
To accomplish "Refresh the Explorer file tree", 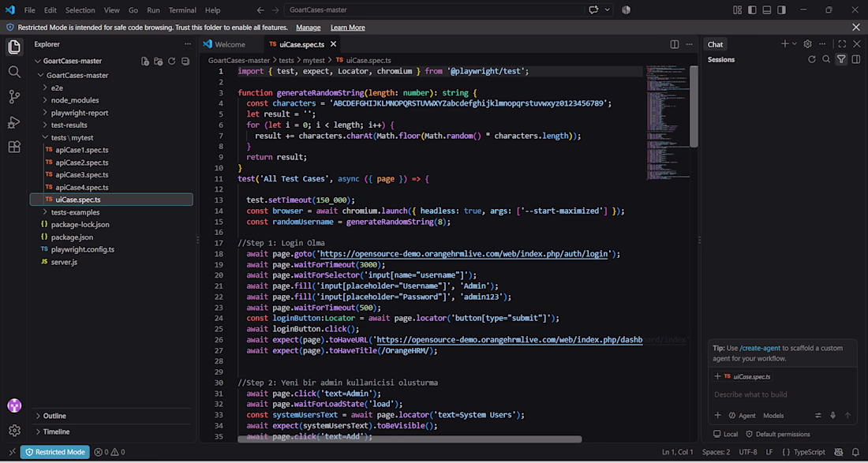I will pos(171,62).
